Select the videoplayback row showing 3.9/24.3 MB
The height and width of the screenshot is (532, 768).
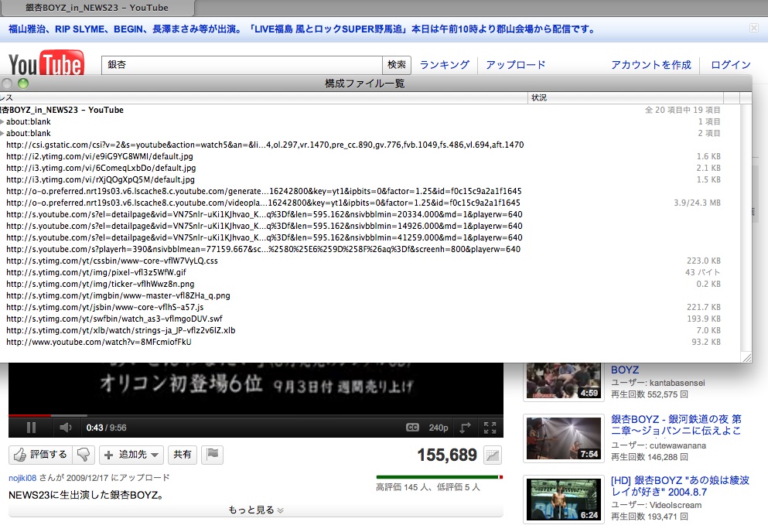[370, 203]
